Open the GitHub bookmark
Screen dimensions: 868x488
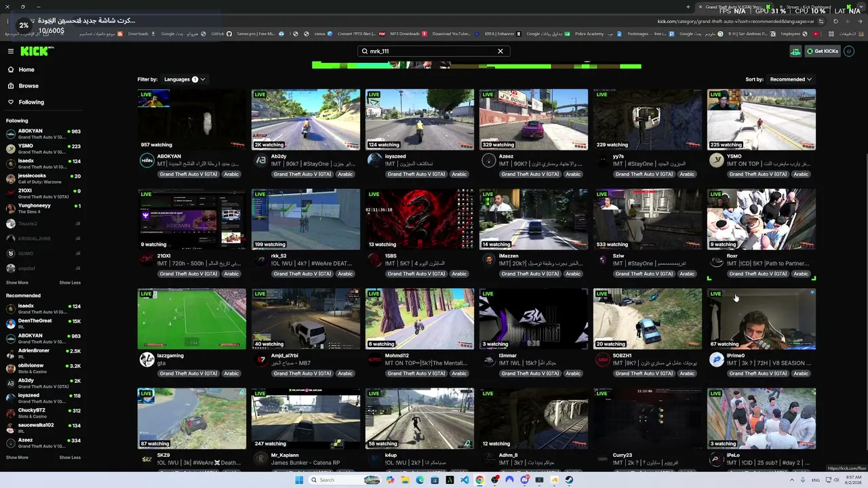[x=221, y=34]
